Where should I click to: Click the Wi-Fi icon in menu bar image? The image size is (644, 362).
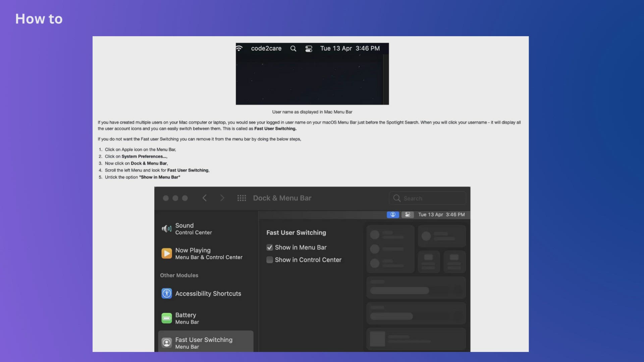click(239, 49)
